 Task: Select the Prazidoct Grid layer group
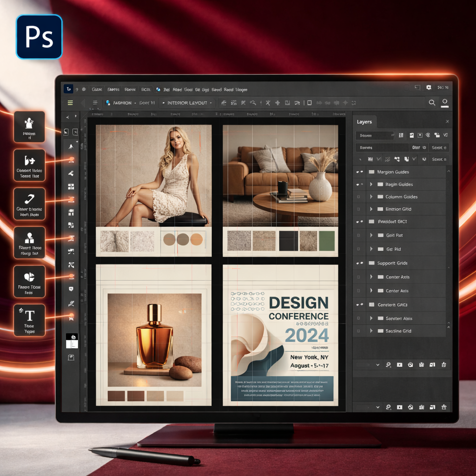(x=392, y=222)
